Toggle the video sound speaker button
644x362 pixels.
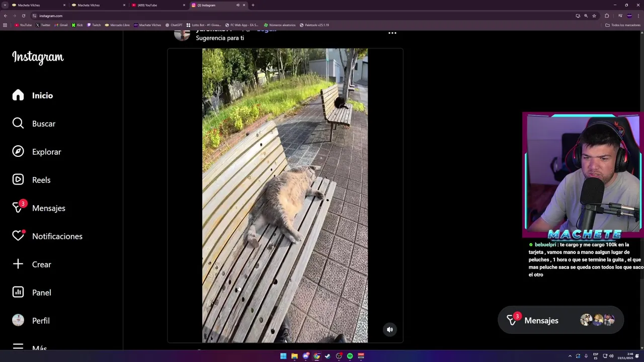(x=389, y=329)
